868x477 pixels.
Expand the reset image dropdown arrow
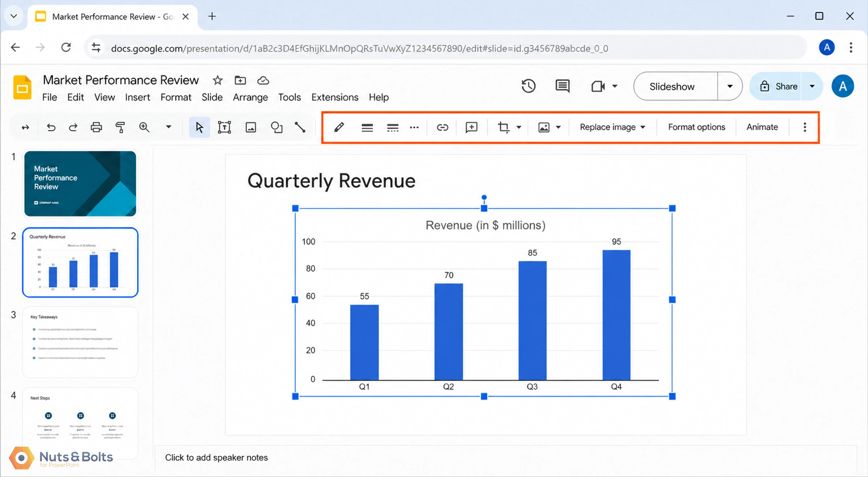558,127
